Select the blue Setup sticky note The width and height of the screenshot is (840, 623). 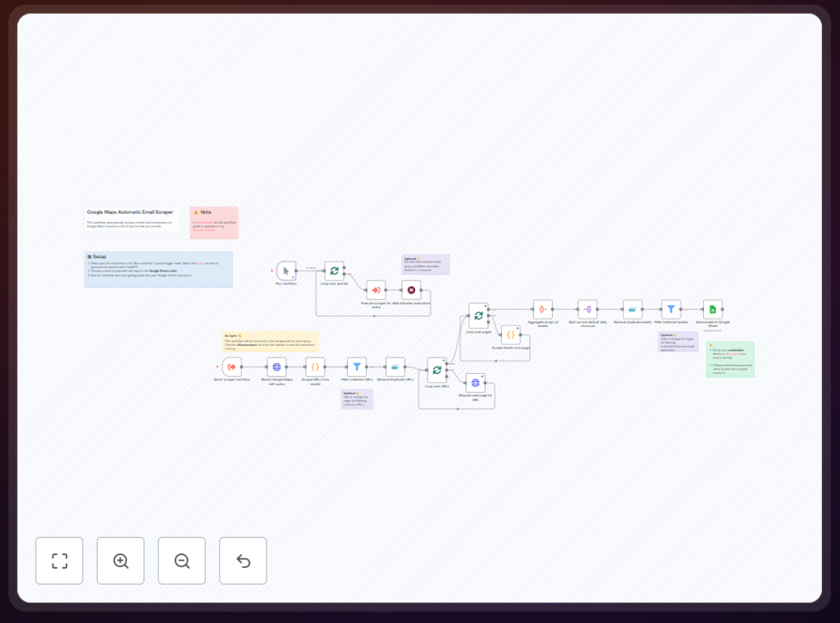[158, 269]
